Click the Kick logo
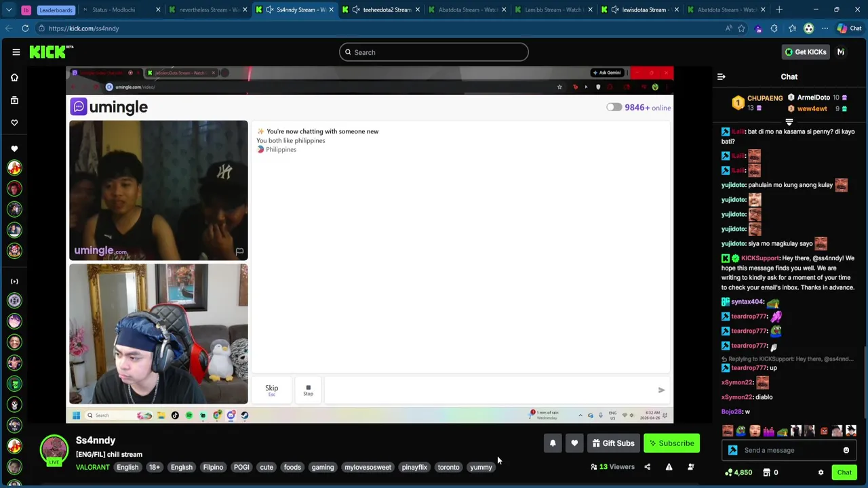This screenshot has width=868, height=488. [52, 52]
